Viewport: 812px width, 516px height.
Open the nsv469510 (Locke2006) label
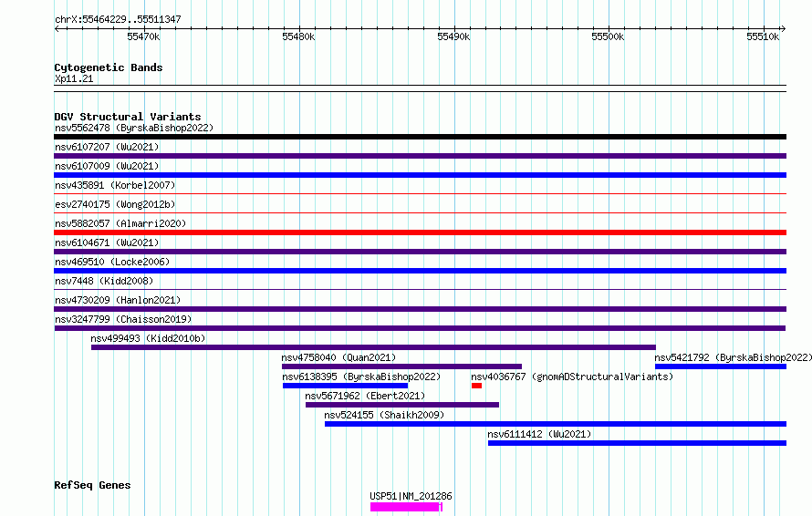tap(112, 262)
